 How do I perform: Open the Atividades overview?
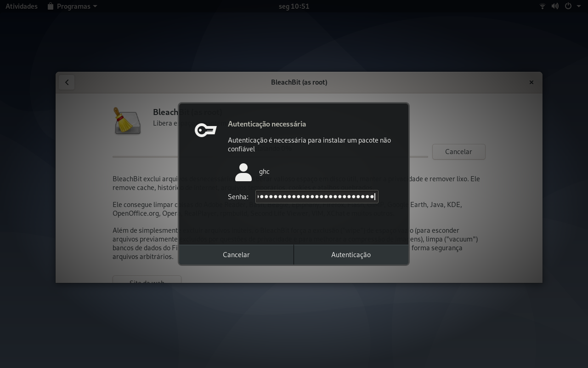click(x=22, y=6)
